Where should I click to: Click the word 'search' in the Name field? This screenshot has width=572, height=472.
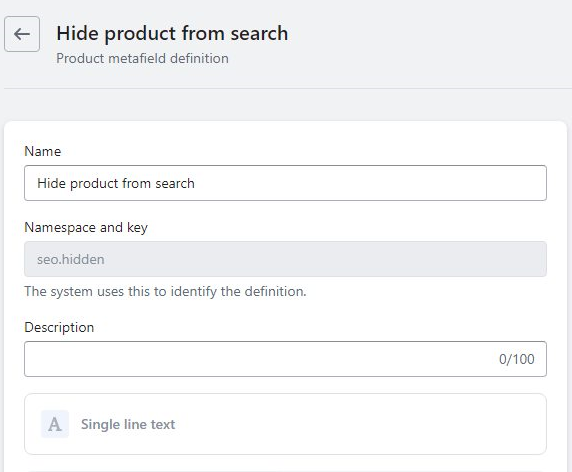tap(175, 183)
